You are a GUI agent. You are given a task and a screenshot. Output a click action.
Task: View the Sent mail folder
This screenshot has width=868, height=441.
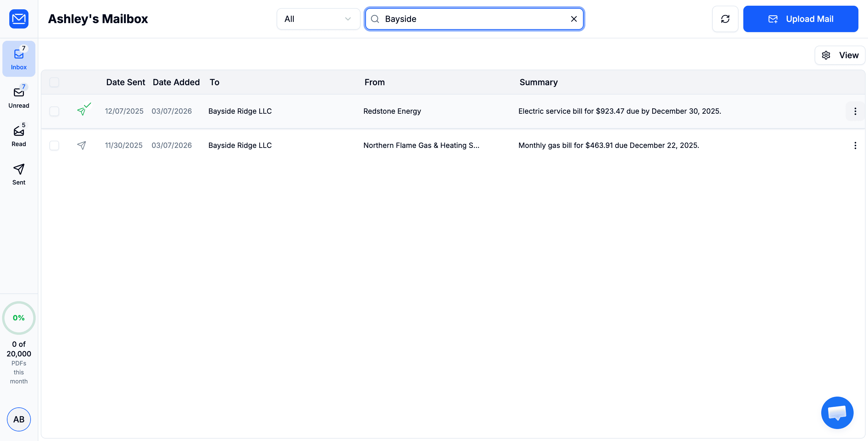coord(19,174)
